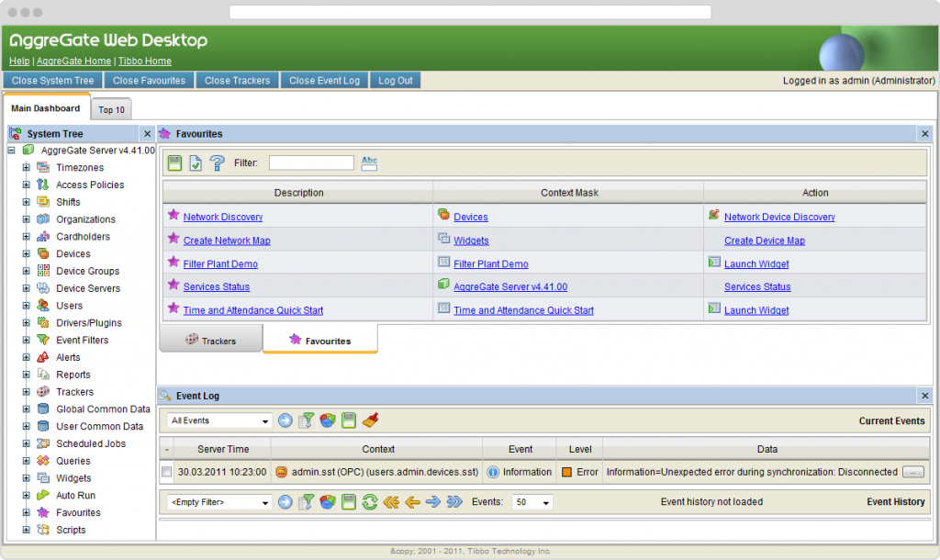Click the Log Out button

(395, 81)
